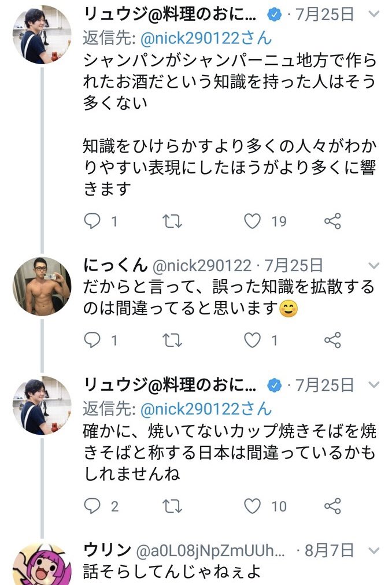Image resolution: width=392 pixels, height=585 pixels.
Task: Open リュウジ's profile avatar on first tweet
Action: [x=42, y=35]
